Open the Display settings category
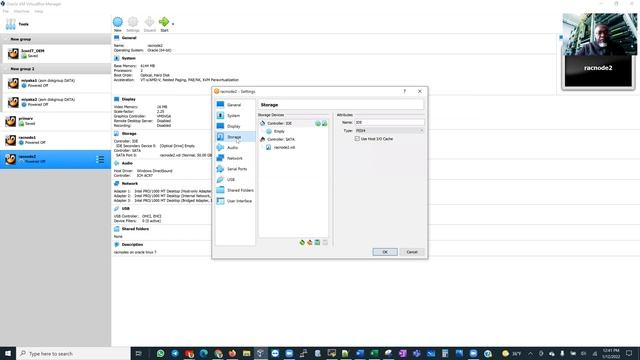The image size is (640, 360). 235,126
